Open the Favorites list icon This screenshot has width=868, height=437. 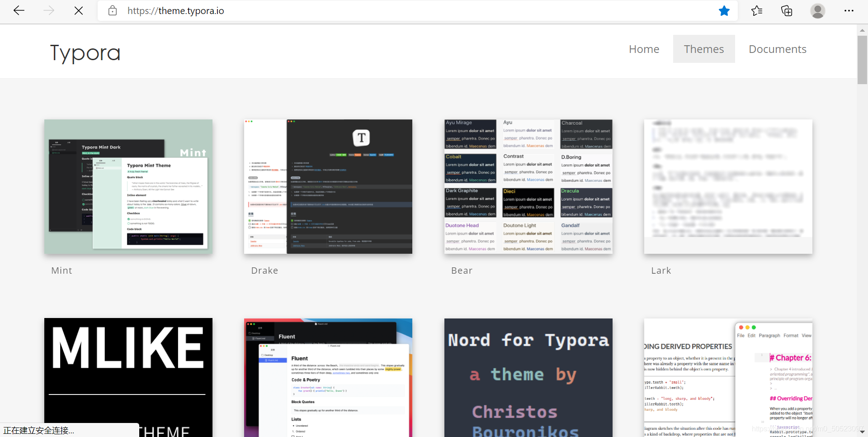(x=757, y=10)
